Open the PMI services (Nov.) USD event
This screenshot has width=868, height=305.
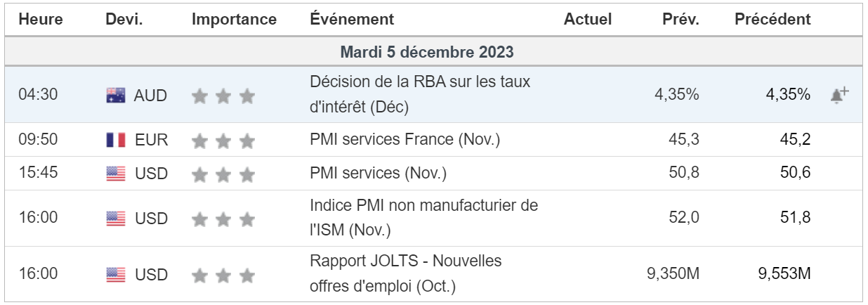click(378, 173)
